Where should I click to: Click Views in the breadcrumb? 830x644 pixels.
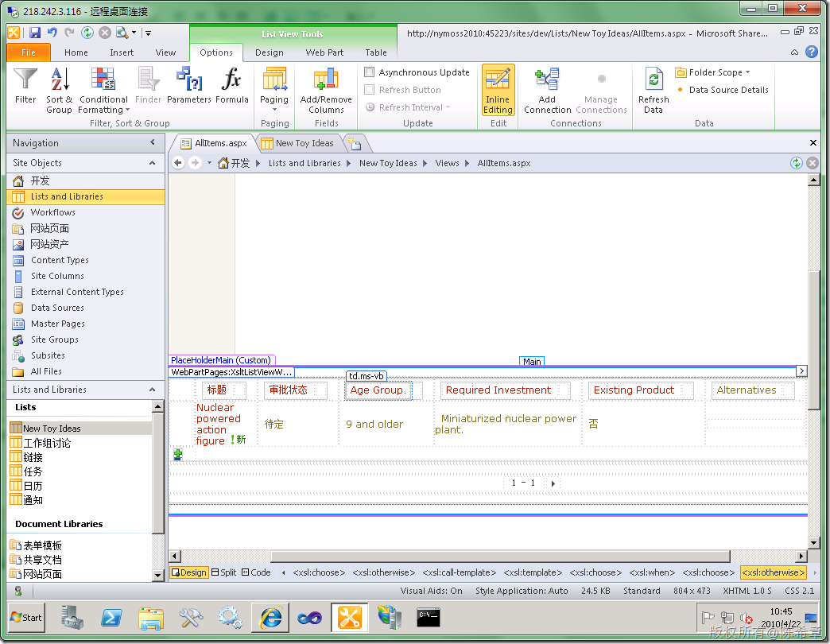tap(448, 163)
